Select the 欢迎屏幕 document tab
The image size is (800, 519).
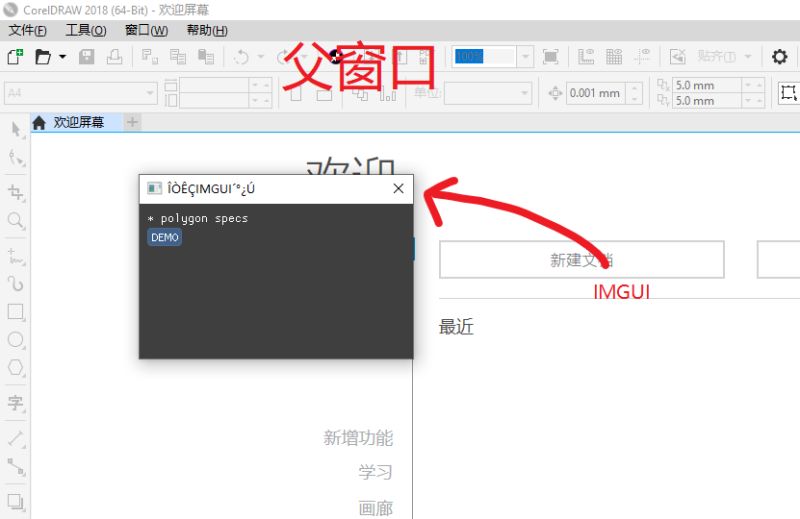point(76,122)
